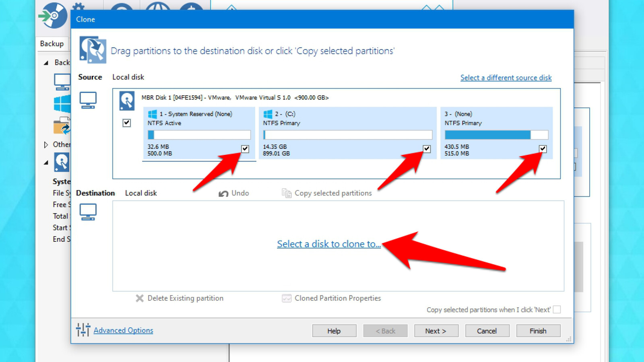This screenshot has width=644, height=362.
Task: Uncheck partition 3 (None) checkbox
Action: (543, 149)
